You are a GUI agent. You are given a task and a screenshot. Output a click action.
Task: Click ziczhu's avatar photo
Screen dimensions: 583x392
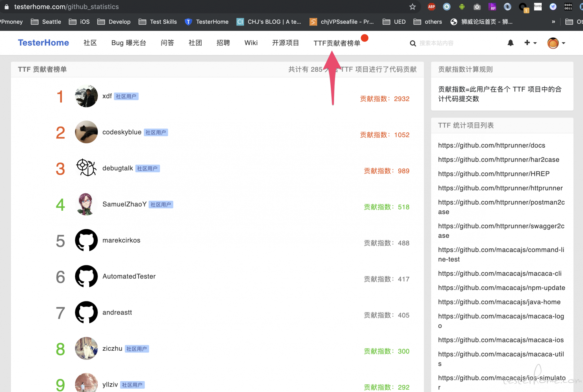click(x=86, y=348)
